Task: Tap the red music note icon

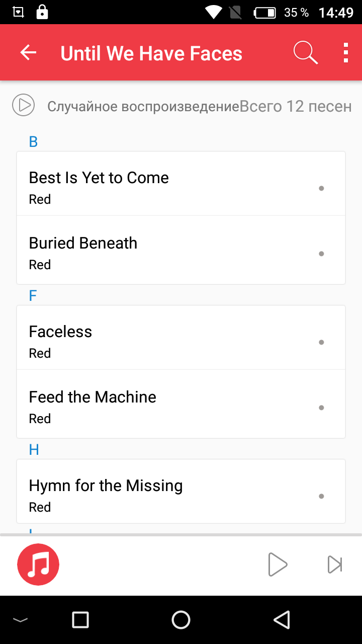Action: click(38, 565)
